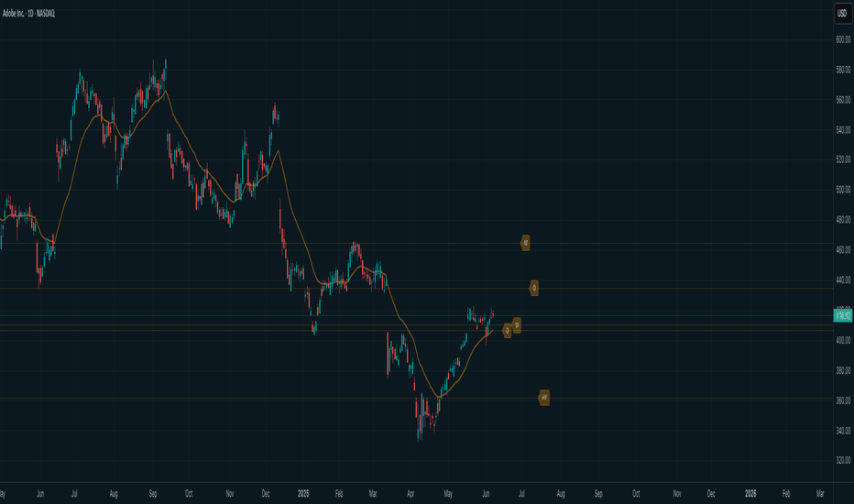Viewport: 854px width, 504px height.
Task: Click the 560.00 price scale label
Action: pyautogui.click(x=843, y=100)
